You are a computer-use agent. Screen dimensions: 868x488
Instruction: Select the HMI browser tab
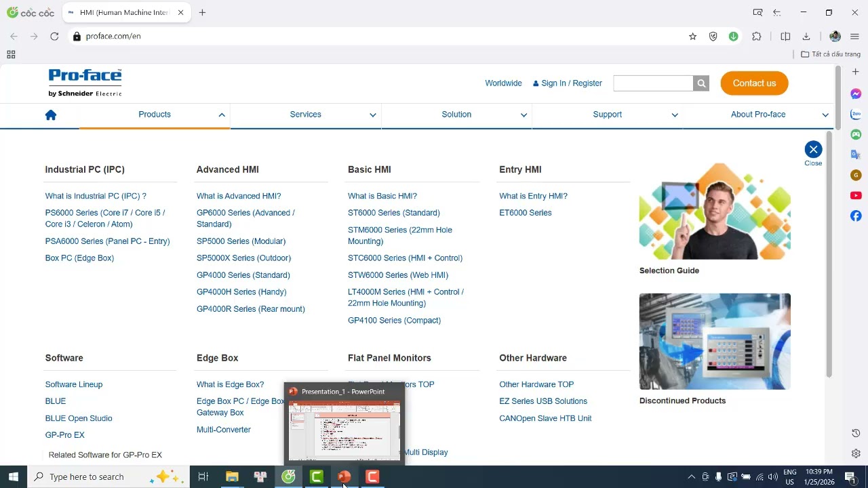[x=126, y=12]
